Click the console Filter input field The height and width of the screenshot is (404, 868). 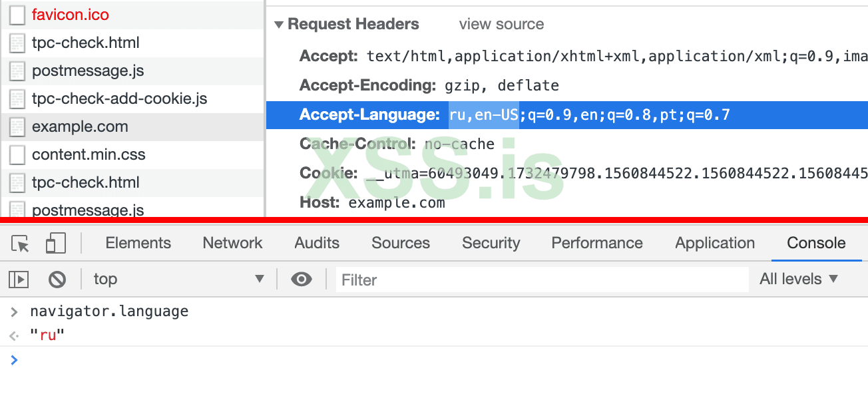tap(542, 280)
